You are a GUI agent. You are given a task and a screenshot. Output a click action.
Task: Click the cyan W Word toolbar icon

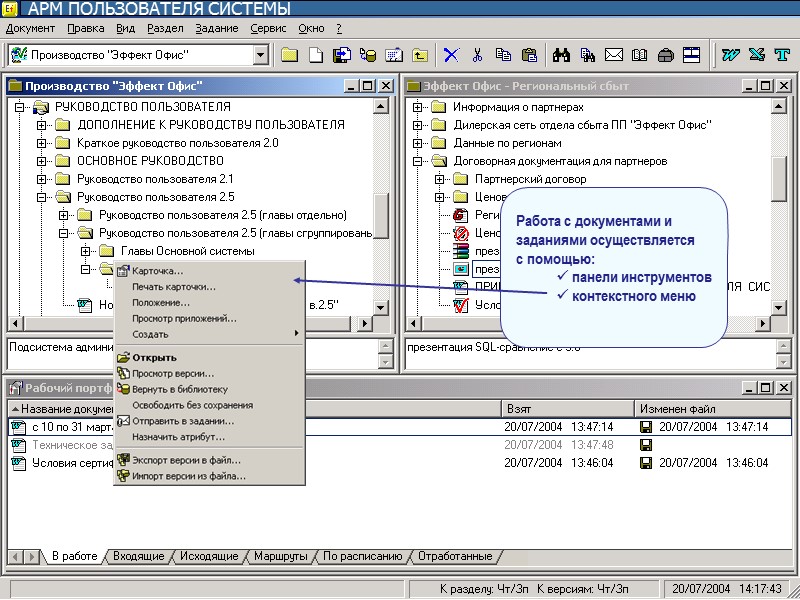[x=730, y=55]
